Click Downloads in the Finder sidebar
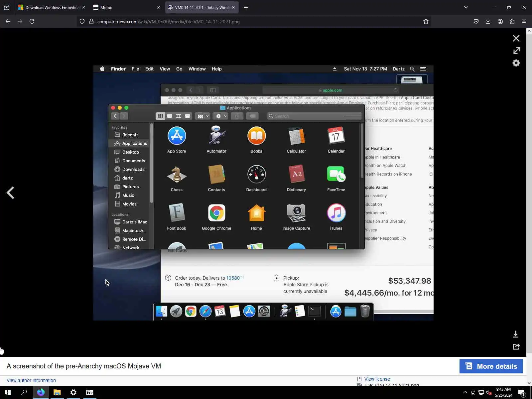Viewport: 532px width, 399px height. coord(129,169)
